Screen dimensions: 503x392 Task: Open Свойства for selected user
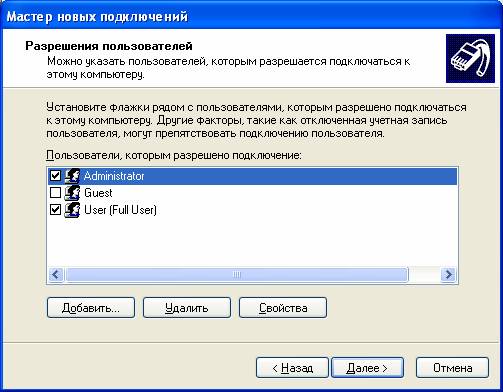tap(283, 308)
